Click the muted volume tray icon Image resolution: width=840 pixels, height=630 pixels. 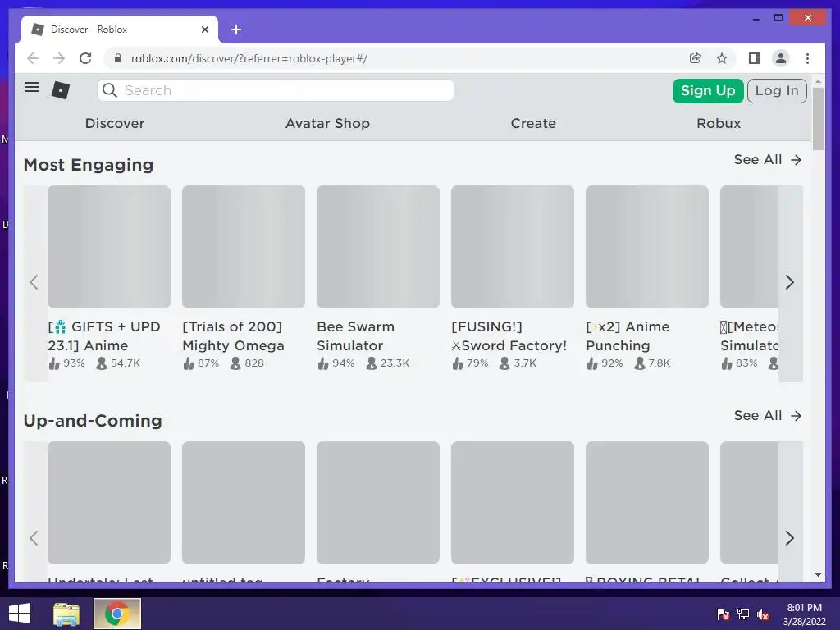click(763, 614)
